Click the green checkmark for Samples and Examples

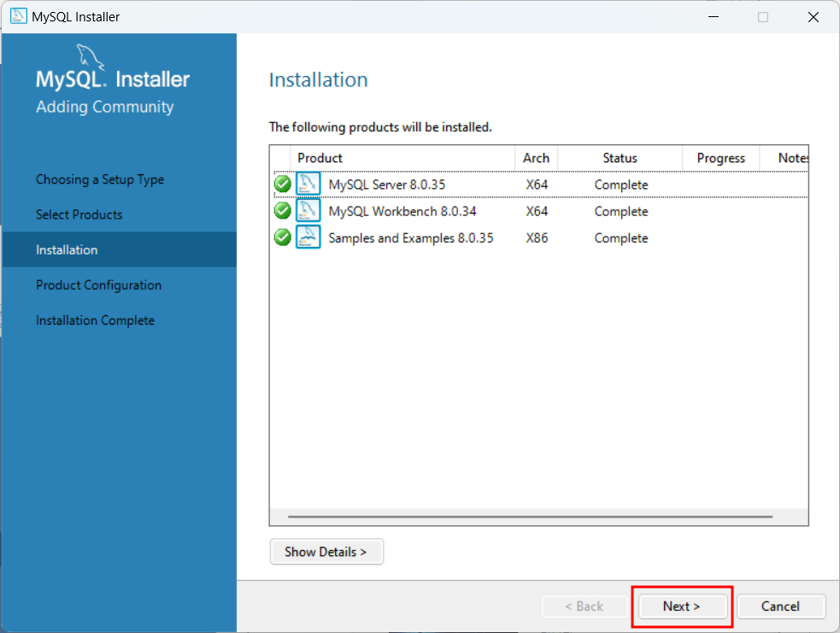tap(282, 237)
